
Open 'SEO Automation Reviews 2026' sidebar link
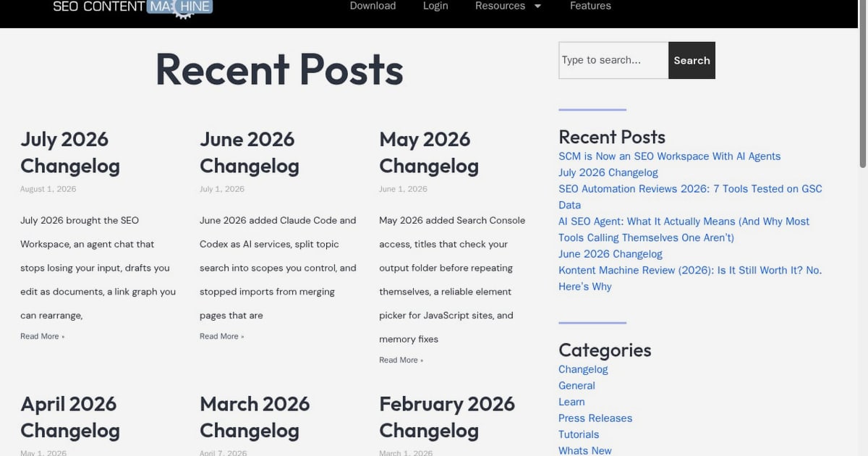(690, 197)
